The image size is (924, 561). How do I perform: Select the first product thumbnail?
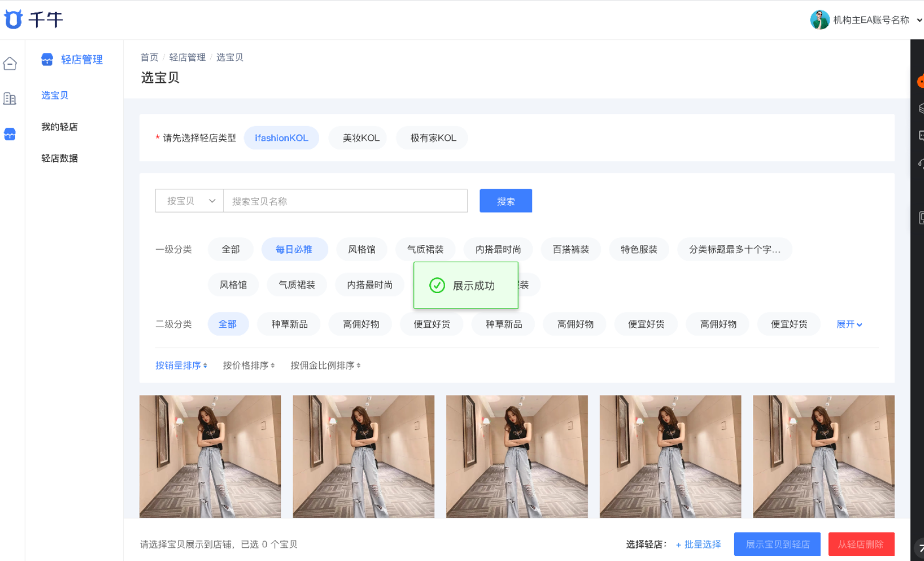[x=210, y=456]
